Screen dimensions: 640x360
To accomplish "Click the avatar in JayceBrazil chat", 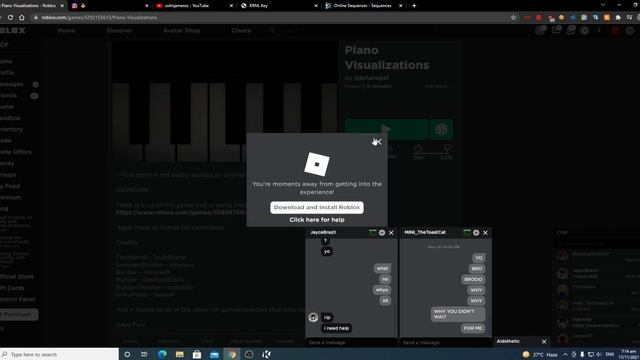I will tap(313, 318).
